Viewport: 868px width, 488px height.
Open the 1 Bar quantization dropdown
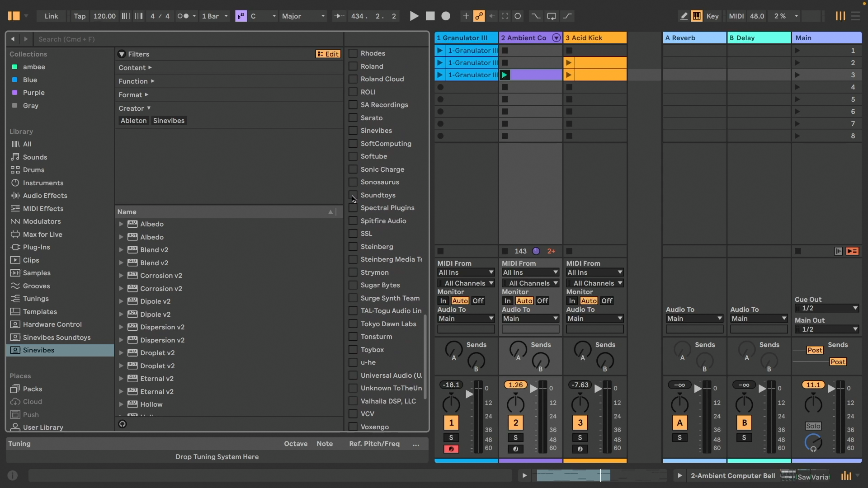coord(214,16)
